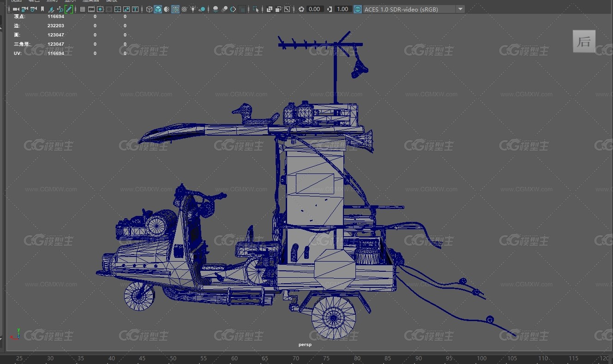Screen dimensions: 613x364
Task: Click the 边 edge count label
Action: [17, 26]
